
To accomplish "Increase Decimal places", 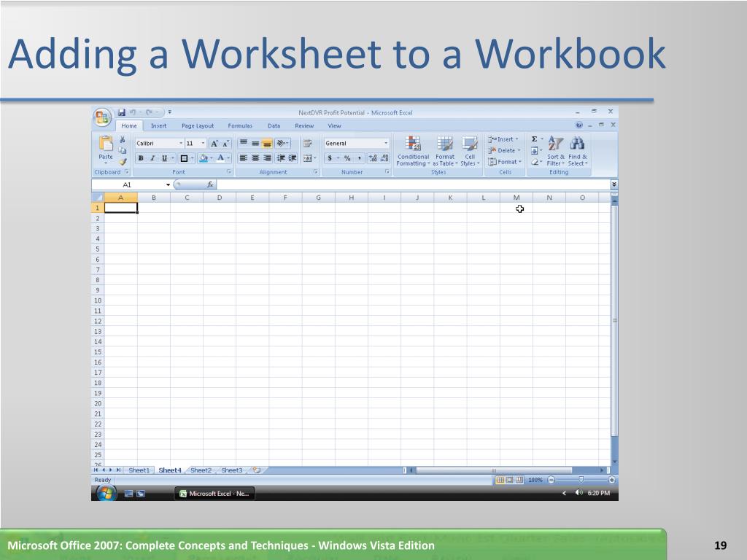I will (373, 158).
